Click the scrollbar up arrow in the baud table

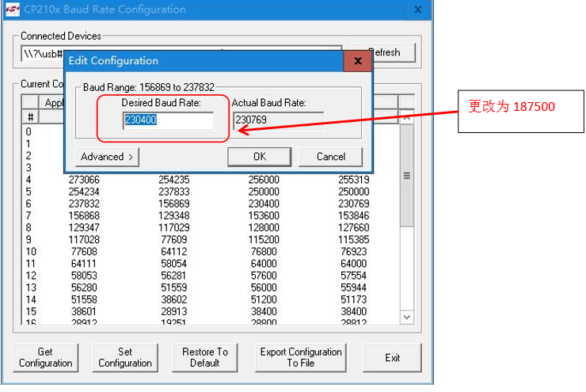407,117
